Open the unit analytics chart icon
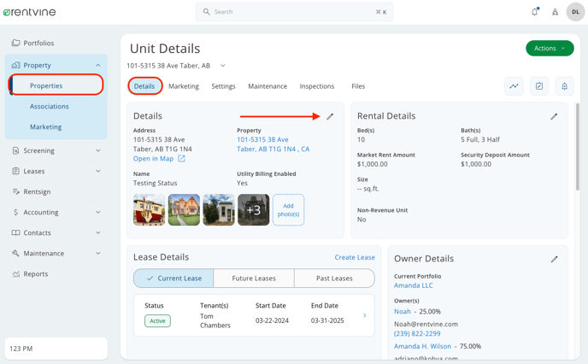 [x=514, y=86]
